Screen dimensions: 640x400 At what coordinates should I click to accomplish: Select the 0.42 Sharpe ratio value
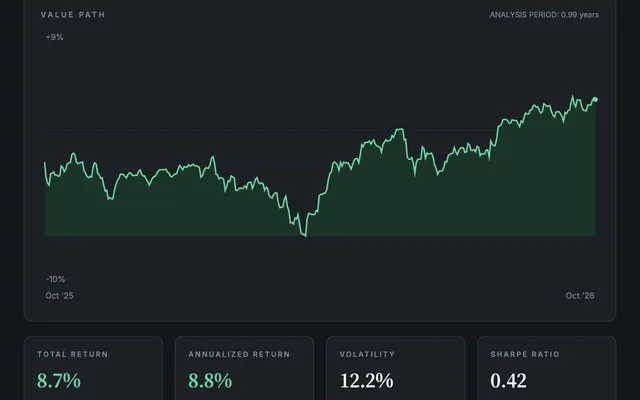(509, 380)
